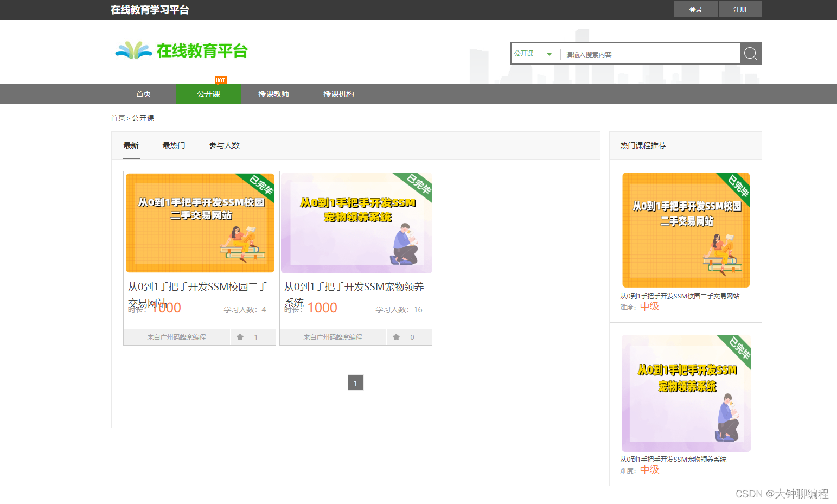837x504 pixels.
Task: Click 首页 in the breadcrumb trail
Action: pyautogui.click(x=118, y=118)
